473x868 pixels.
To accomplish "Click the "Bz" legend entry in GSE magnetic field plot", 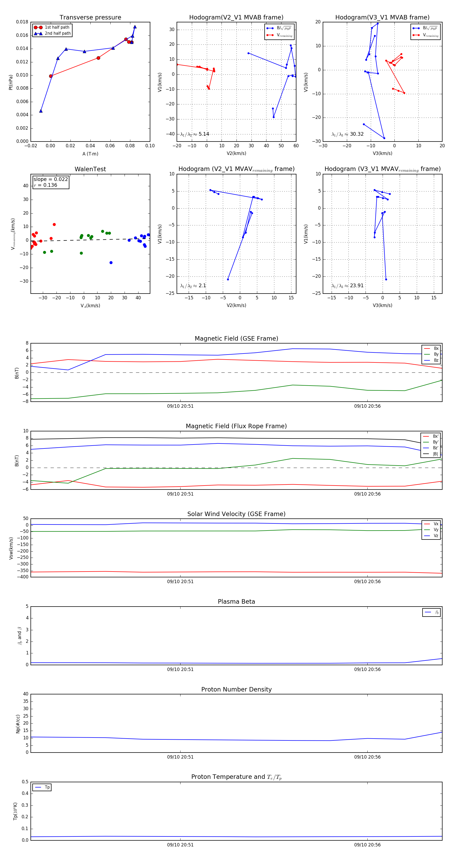I will (x=431, y=360).
